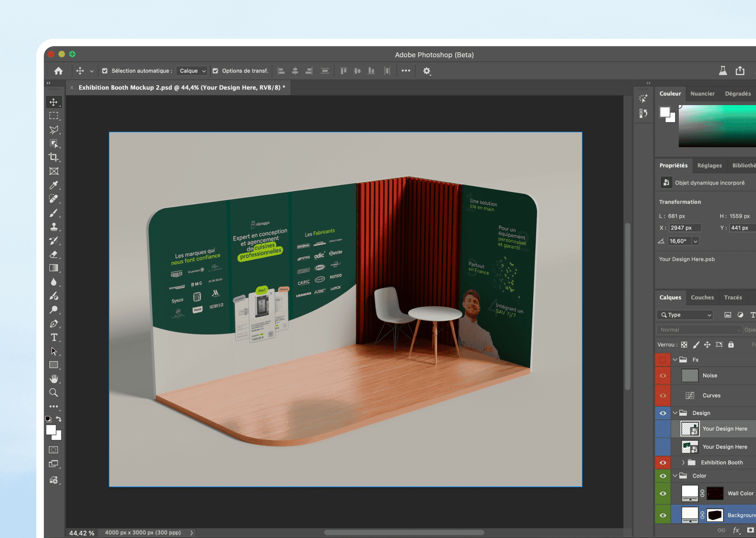Switch to the Couches tab
This screenshot has height=538, width=756.
pos(702,297)
